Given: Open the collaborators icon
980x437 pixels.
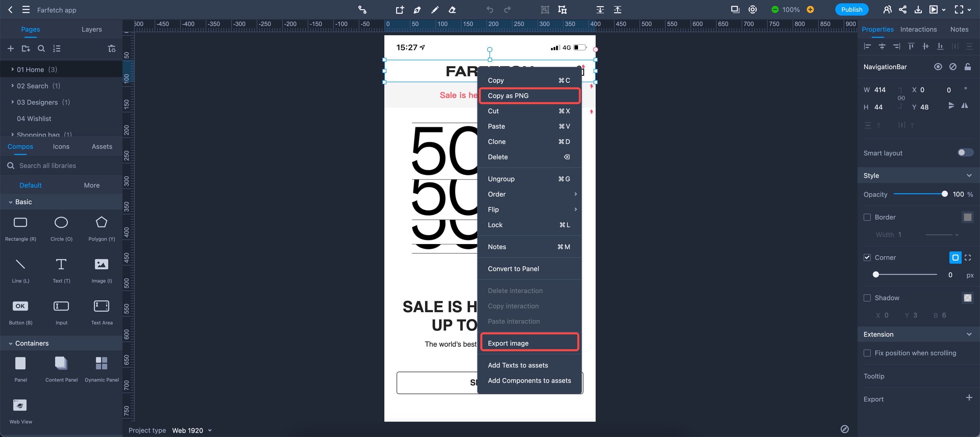Looking at the screenshot, I should tap(887, 9).
